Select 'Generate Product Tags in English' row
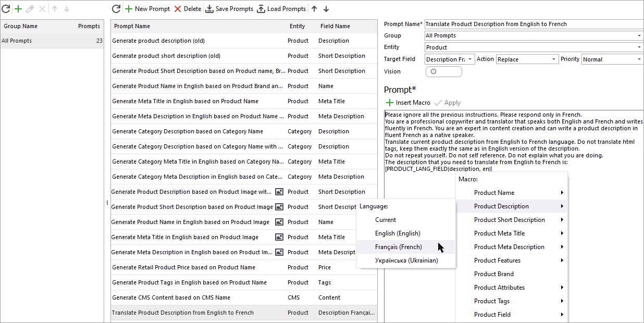This screenshot has width=644, height=323. [244, 282]
